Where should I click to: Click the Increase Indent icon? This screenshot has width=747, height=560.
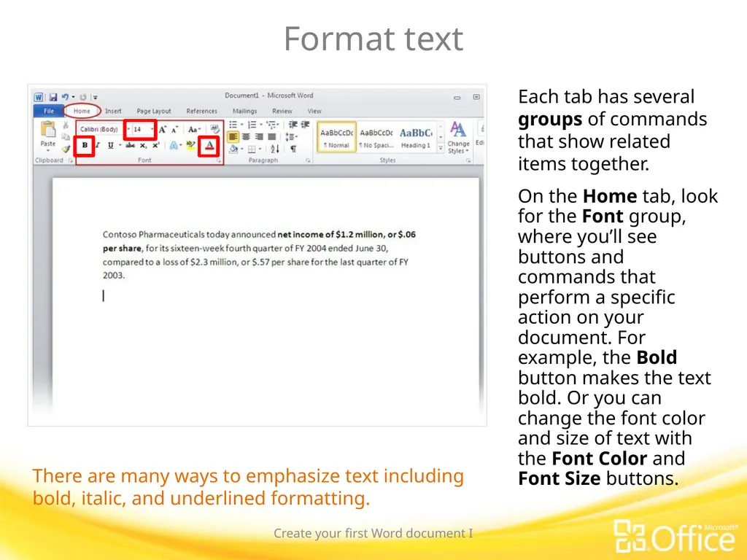pos(305,125)
